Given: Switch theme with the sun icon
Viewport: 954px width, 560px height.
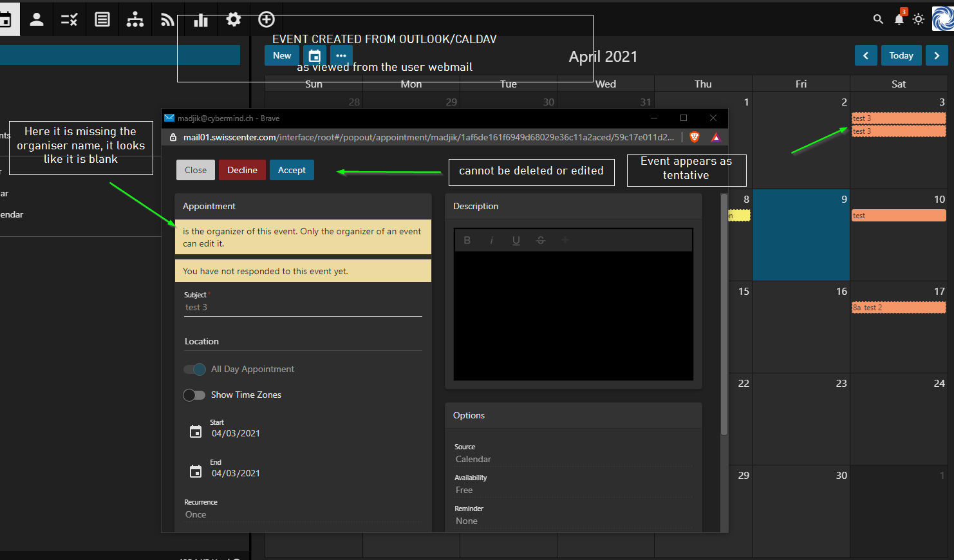Looking at the screenshot, I should (x=919, y=19).
